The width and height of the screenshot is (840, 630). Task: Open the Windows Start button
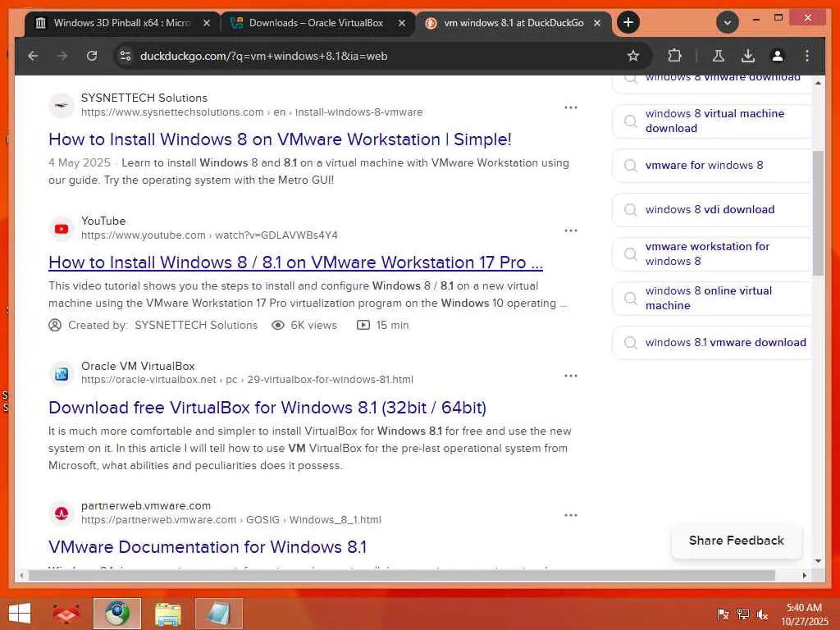click(20, 614)
